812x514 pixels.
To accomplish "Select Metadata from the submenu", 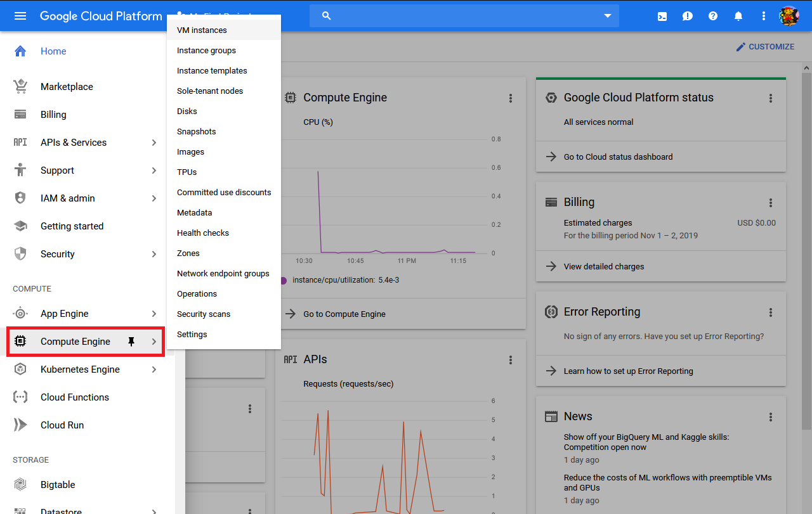I will [x=224, y=212].
